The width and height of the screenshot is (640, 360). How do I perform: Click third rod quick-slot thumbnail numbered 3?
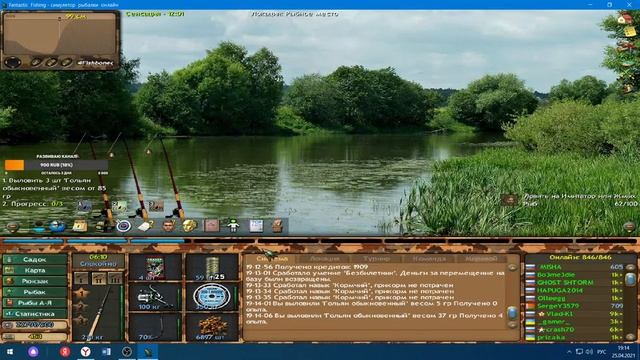[156, 206]
